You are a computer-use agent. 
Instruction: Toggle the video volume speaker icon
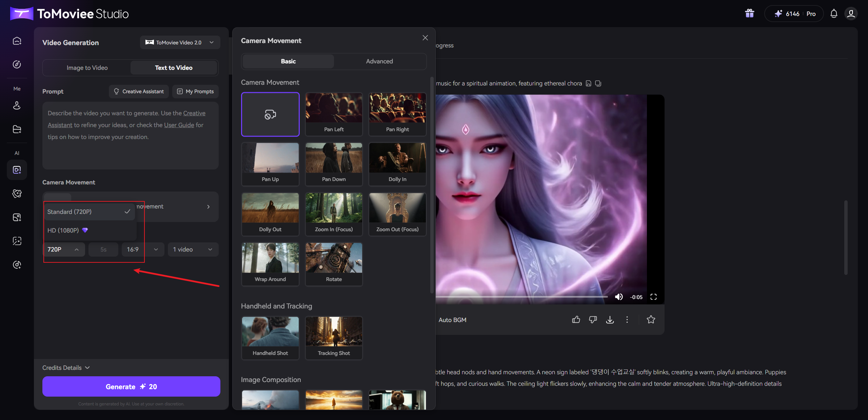coord(619,297)
